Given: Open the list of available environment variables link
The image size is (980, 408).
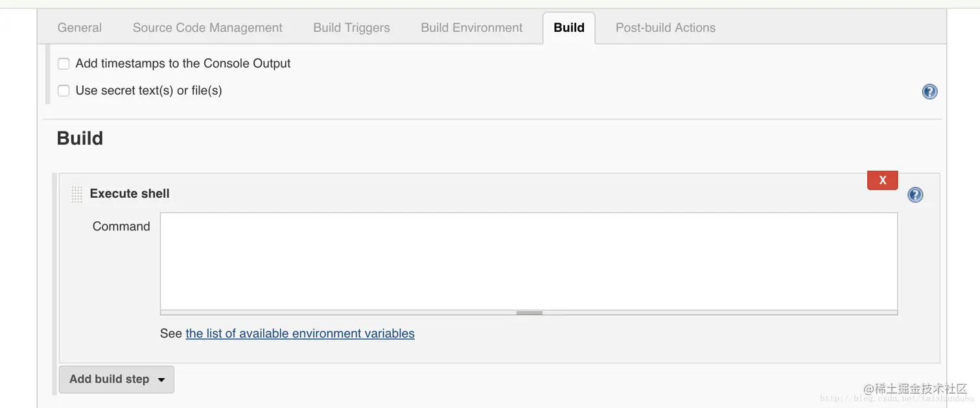Looking at the screenshot, I should click(299, 333).
